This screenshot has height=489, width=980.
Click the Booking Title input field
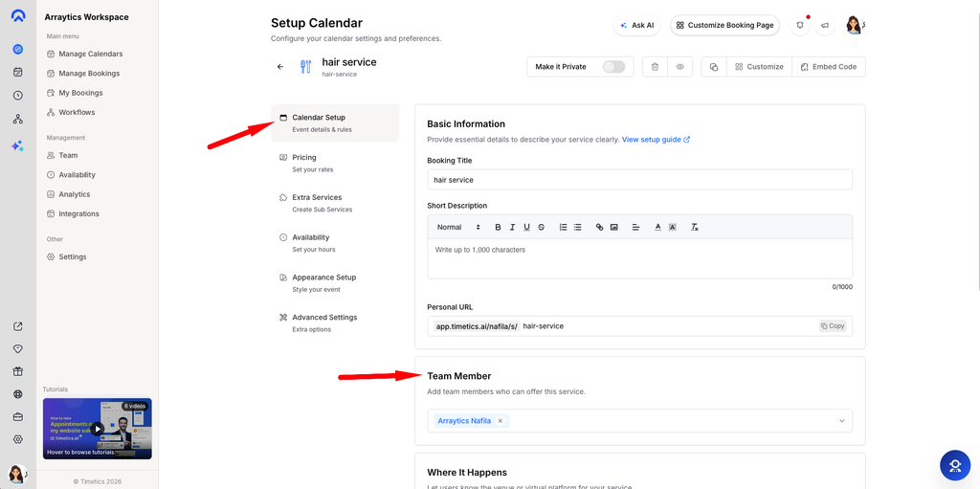(640, 180)
